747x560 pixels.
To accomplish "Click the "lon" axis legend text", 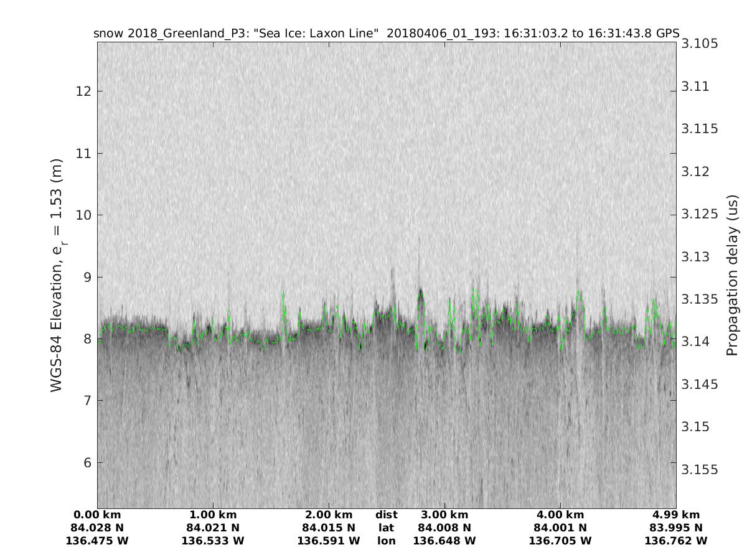I will click(386, 541).
